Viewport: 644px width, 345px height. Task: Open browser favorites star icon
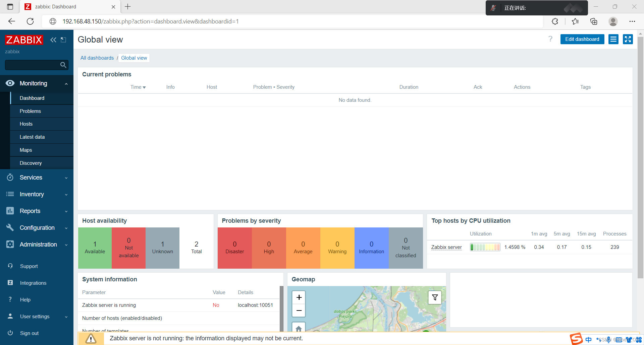point(575,21)
